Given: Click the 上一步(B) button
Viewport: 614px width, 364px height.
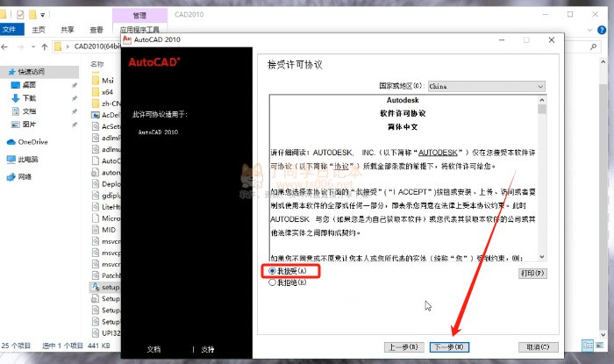Looking at the screenshot, I should pyautogui.click(x=403, y=347).
